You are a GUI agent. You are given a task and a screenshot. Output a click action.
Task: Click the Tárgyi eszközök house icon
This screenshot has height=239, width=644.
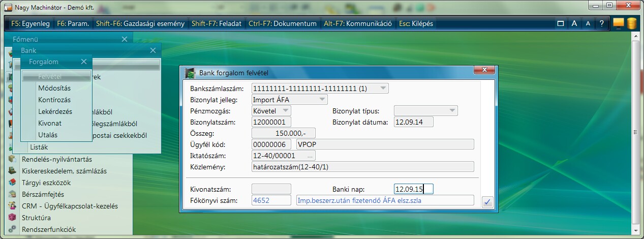click(x=13, y=183)
